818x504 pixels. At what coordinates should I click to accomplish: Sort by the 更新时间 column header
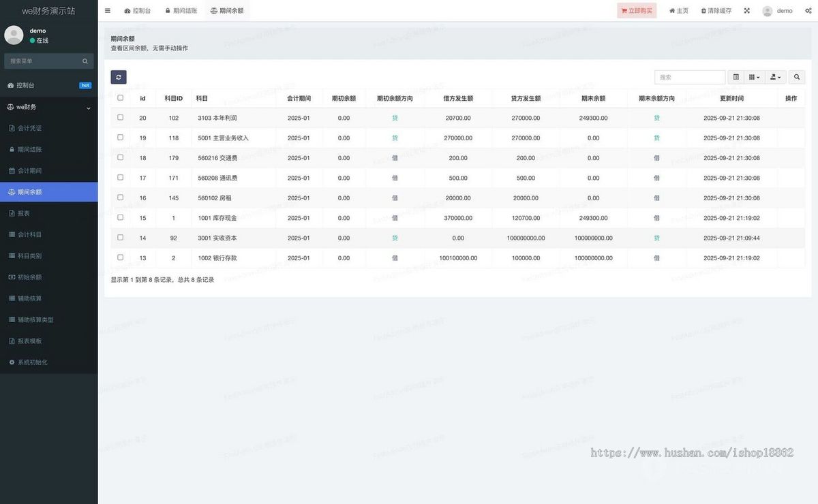pyautogui.click(x=731, y=98)
